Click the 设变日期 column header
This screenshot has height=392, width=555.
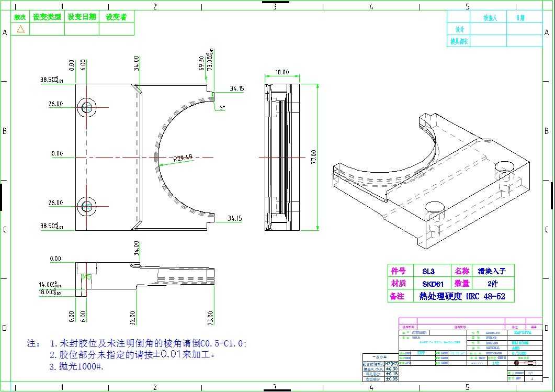click(81, 16)
